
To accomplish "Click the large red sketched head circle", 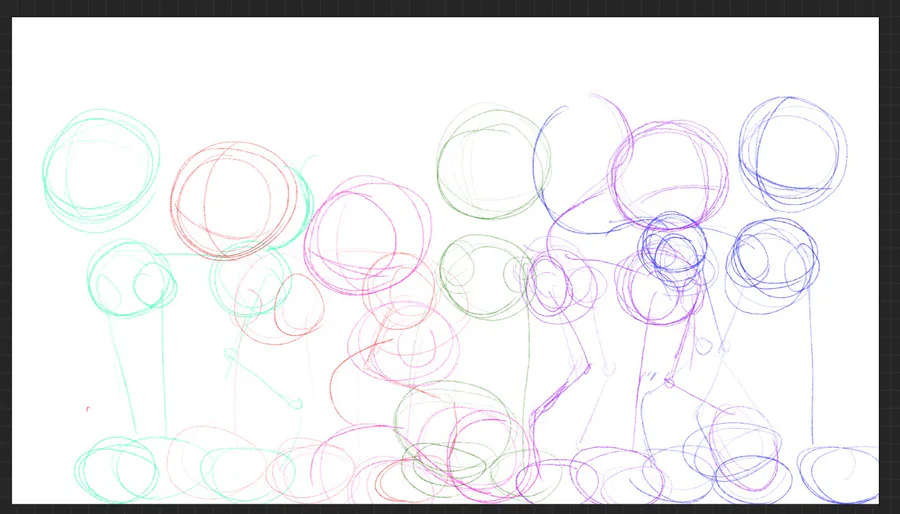I will [234, 201].
